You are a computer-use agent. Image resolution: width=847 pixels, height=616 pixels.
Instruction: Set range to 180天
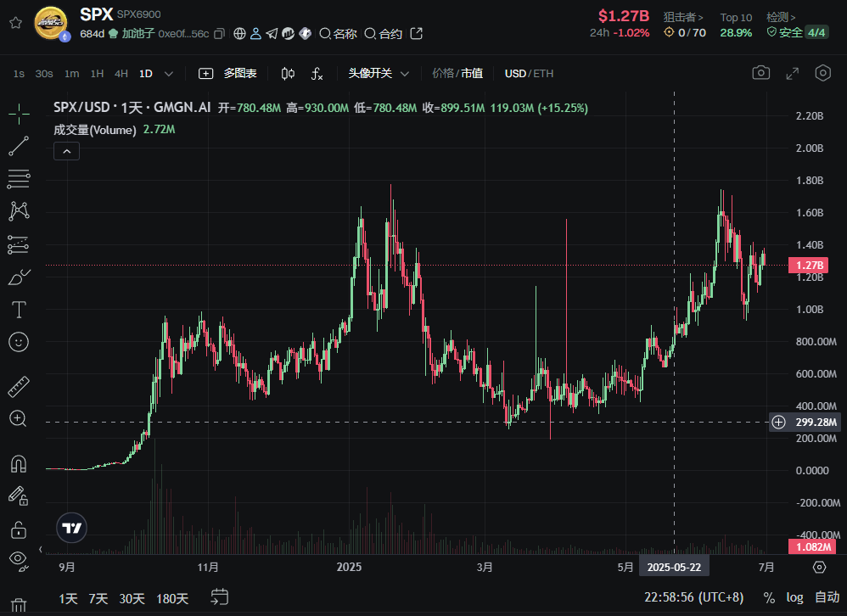click(x=172, y=599)
